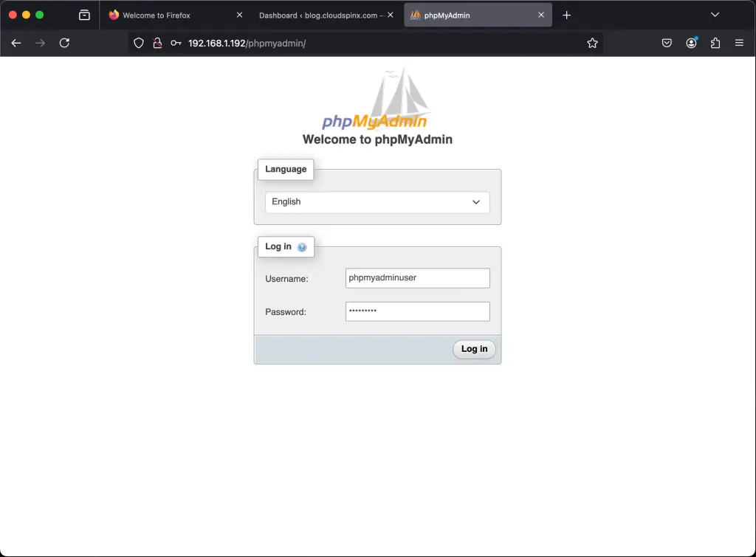Open help via question mark beside Log in
The height and width of the screenshot is (557, 756).
(x=302, y=247)
